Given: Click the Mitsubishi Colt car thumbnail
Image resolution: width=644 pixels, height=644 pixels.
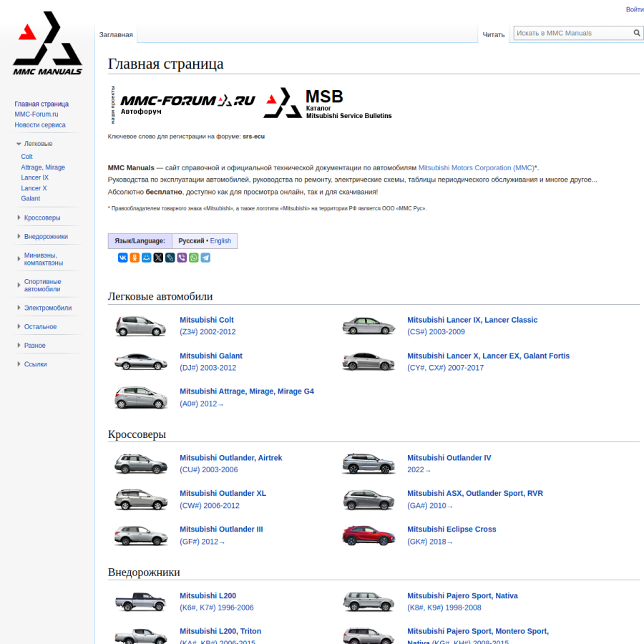Looking at the screenshot, I should click(x=141, y=326).
